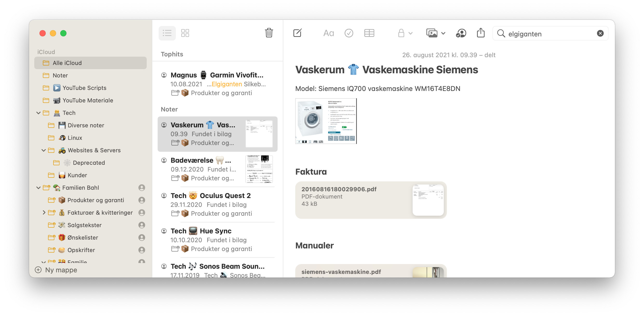The image size is (644, 316).
Task: Click the highlighted Elgiganten match text
Action: (x=227, y=84)
